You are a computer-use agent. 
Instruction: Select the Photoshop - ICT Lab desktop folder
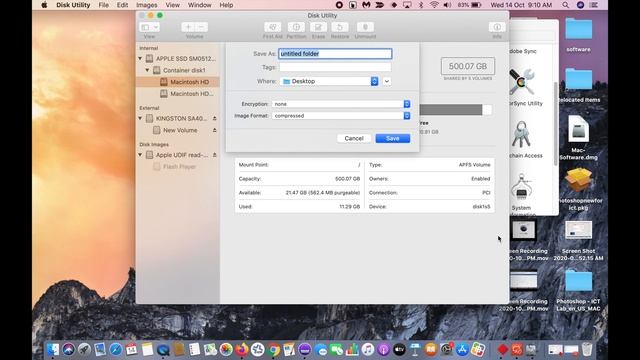(578, 281)
